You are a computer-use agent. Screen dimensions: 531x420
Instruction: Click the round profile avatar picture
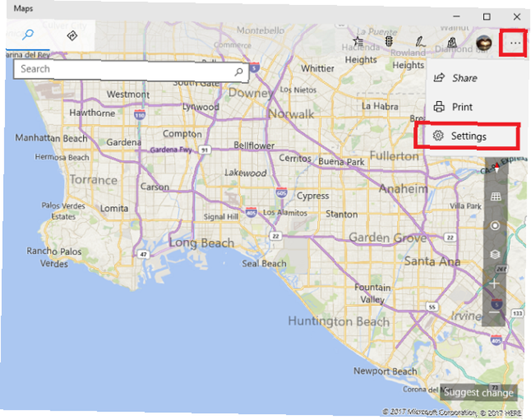(483, 43)
